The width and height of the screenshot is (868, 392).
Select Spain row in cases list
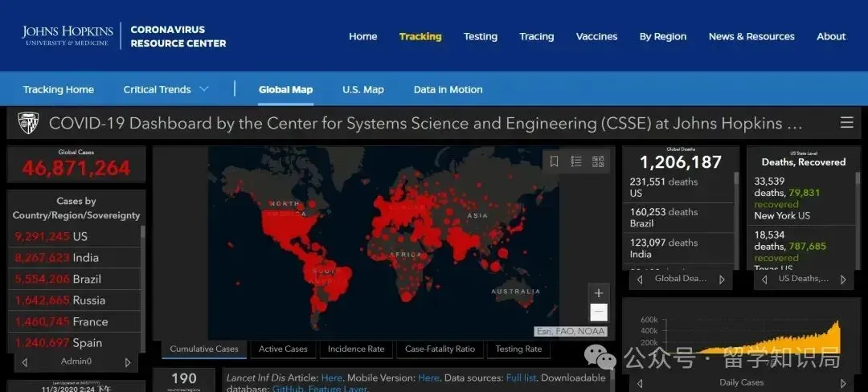[x=74, y=343]
